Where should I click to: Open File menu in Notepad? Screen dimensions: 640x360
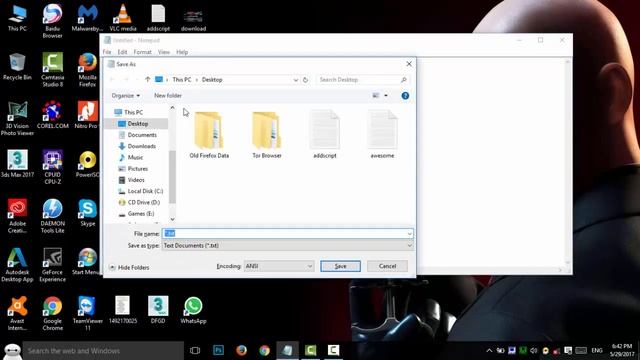click(107, 52)
